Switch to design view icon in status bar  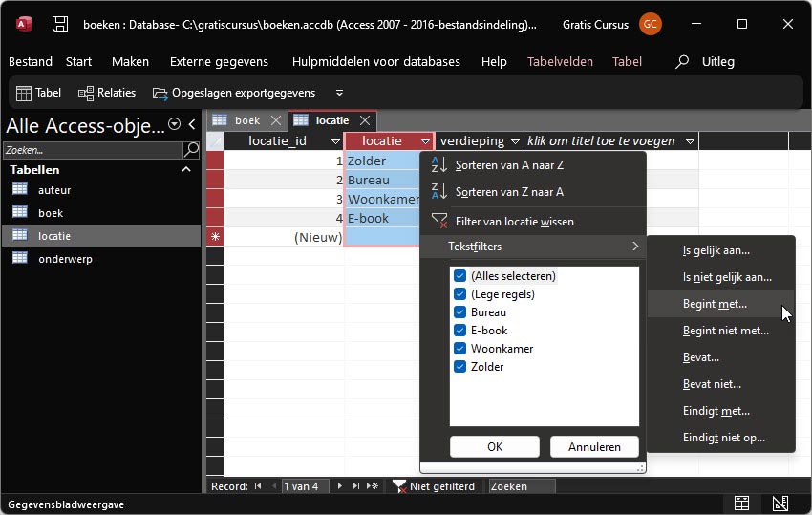pyautogui.click(x=780, y=504)
